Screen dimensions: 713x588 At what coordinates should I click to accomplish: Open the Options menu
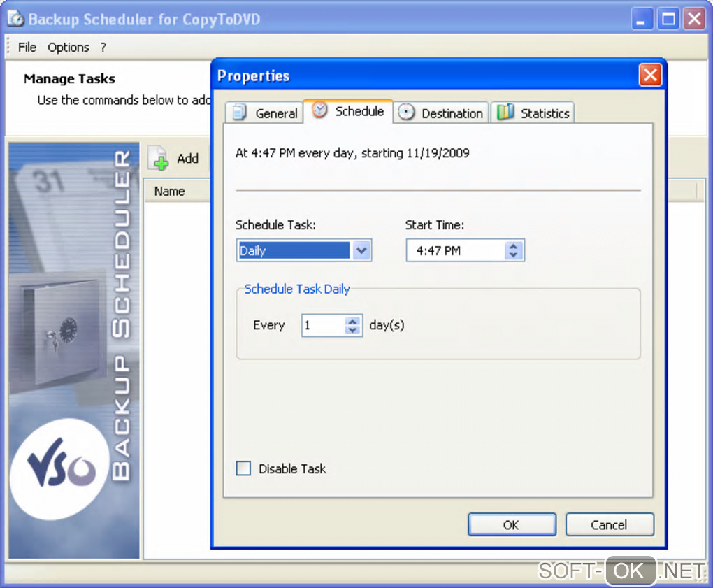click(x=69, y=48)
